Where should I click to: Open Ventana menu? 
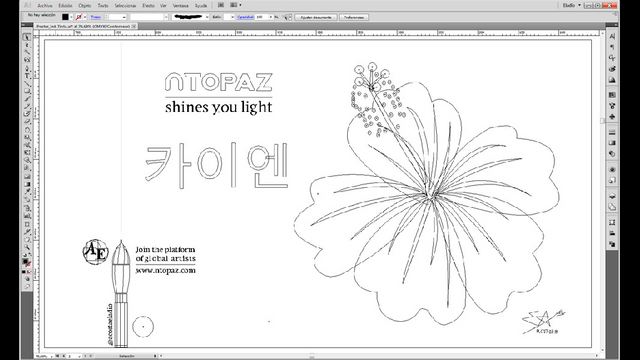click(180, 6)
